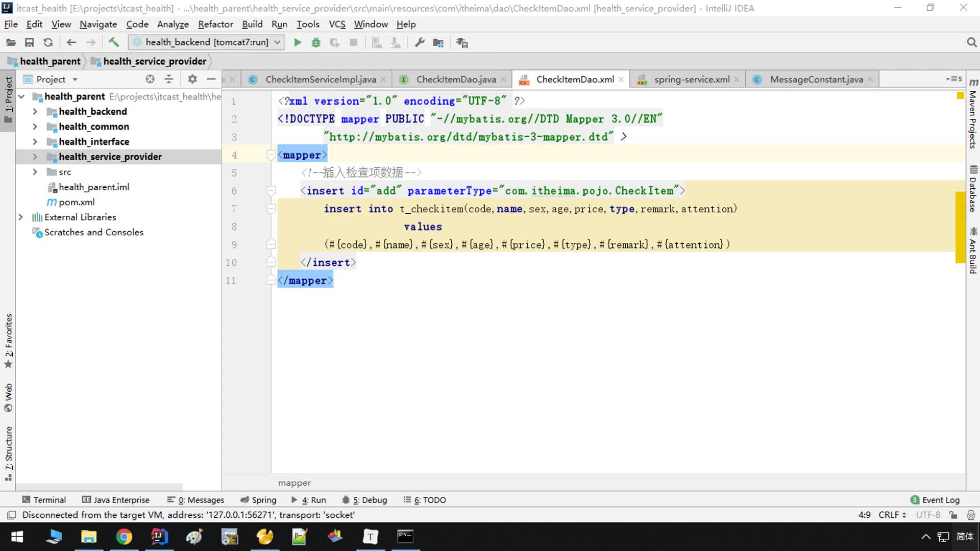This screenshot has height=551, width=980.
Task: Close the CheckItemServiceImpl.java tab
Action: pyautogui.click(x=383, y=79)
